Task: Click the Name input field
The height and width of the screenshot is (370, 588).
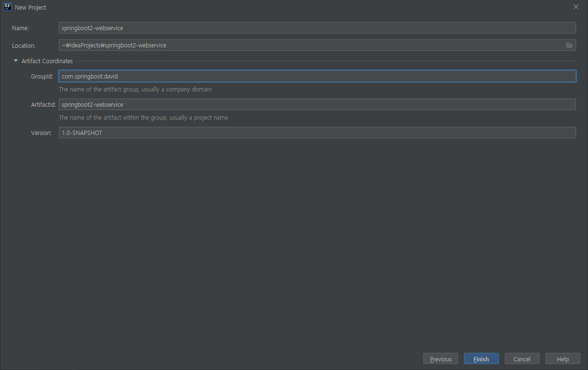Action: (x=317, y=28)
